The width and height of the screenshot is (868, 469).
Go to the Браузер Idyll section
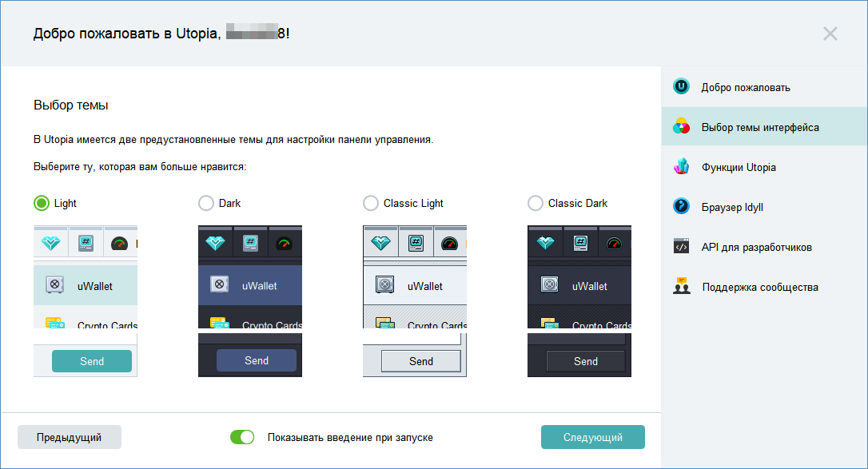click(x=764, y=206)
